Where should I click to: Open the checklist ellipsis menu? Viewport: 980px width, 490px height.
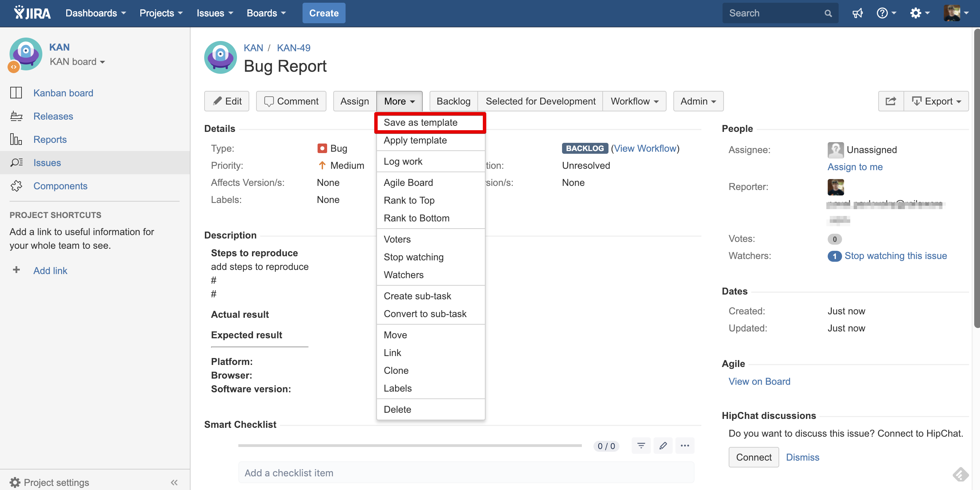[x=684, y=446]
